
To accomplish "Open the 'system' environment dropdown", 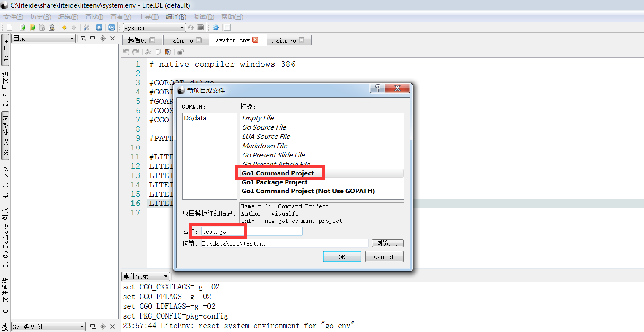I will tap(154, 28).
